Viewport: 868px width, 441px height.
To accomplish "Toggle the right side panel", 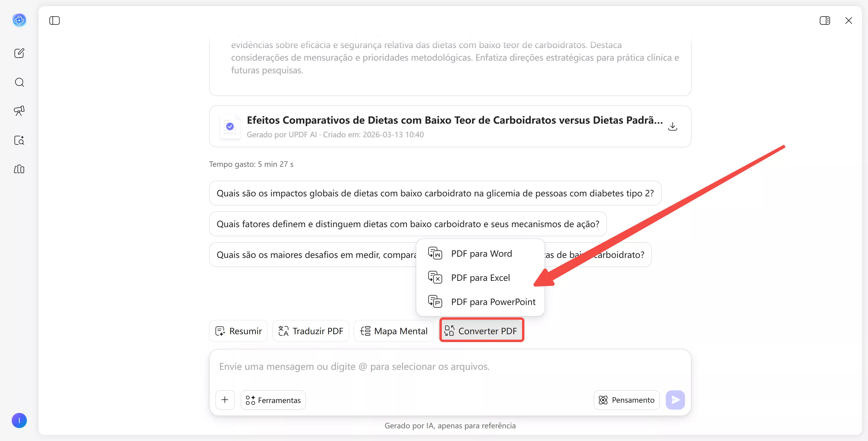I will pyautogui.click(x=825, y=21).
